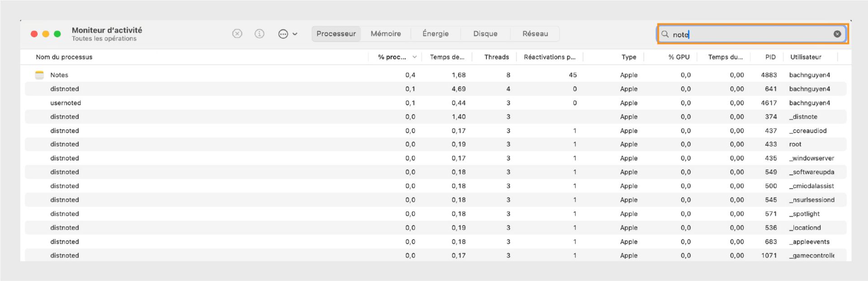Open the Énergie tab

pyautogui.click(x=435, y=34)
